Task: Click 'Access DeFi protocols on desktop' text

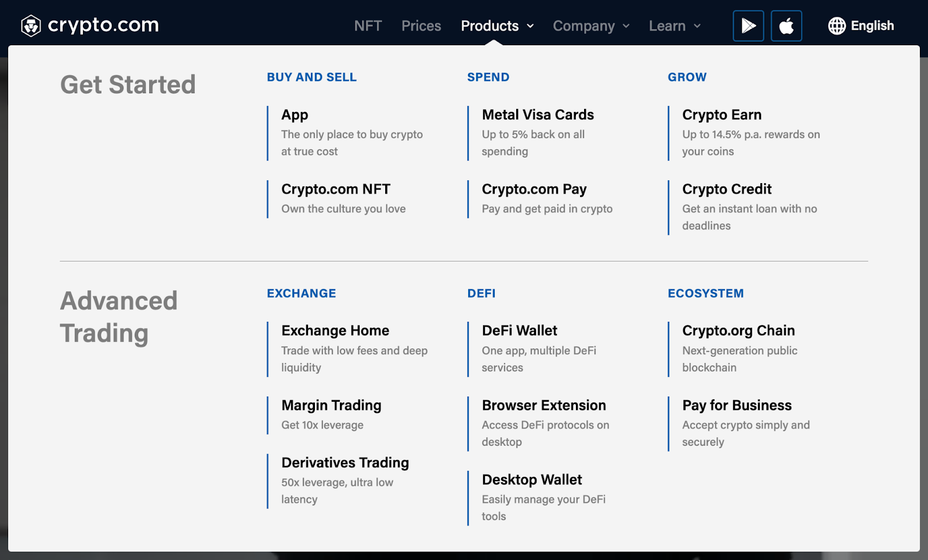Action: coord(545,433)
